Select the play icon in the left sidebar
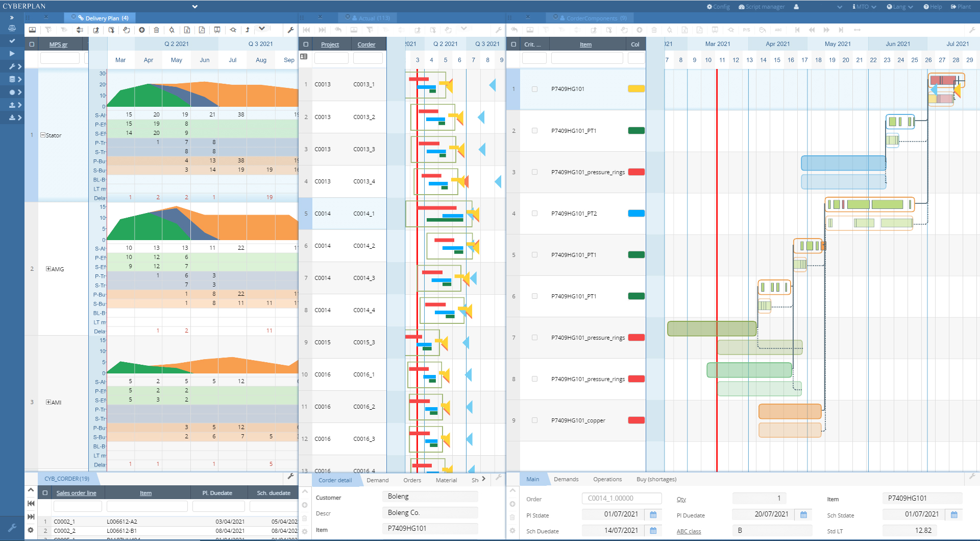The width and height of the screenshot is (980, 541). pos(12,54)
